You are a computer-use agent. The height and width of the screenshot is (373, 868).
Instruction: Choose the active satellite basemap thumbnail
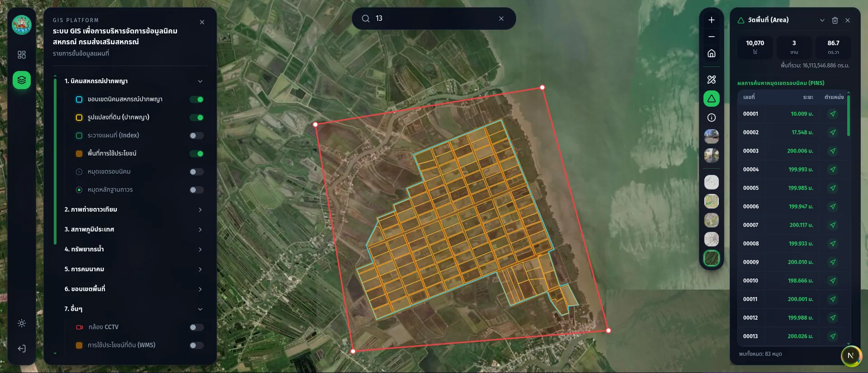[712, 258]
